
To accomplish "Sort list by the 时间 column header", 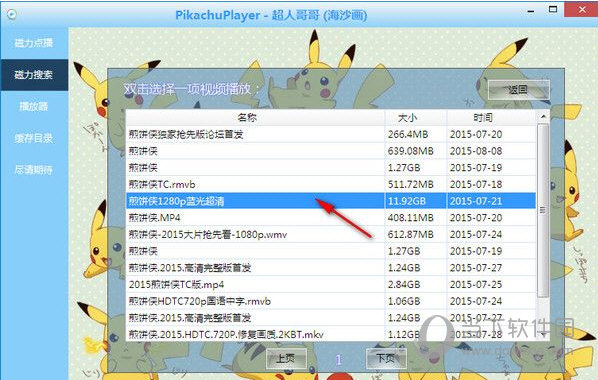I will pyautogui.click(x=491, y=118).
